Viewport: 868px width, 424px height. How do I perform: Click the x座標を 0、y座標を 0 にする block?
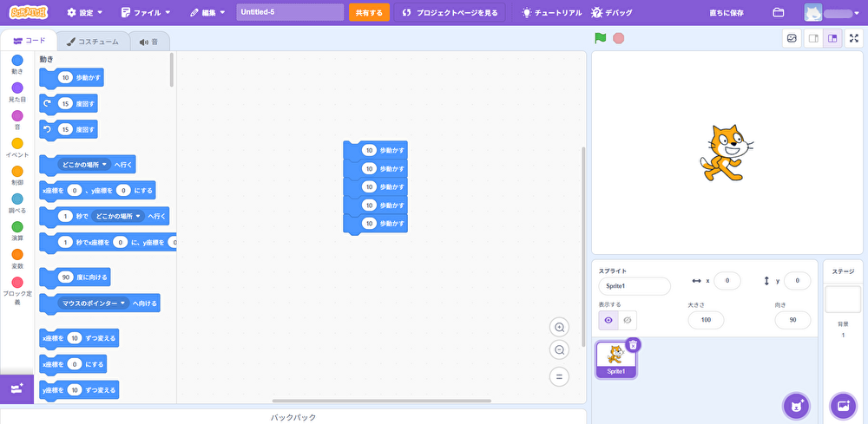pos(97,191)
